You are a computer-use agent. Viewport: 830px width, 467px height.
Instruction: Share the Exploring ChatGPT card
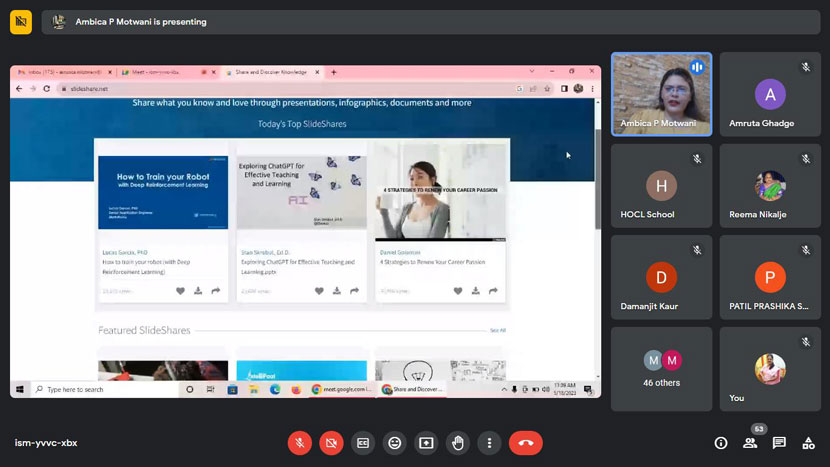(x=355, y=291)
